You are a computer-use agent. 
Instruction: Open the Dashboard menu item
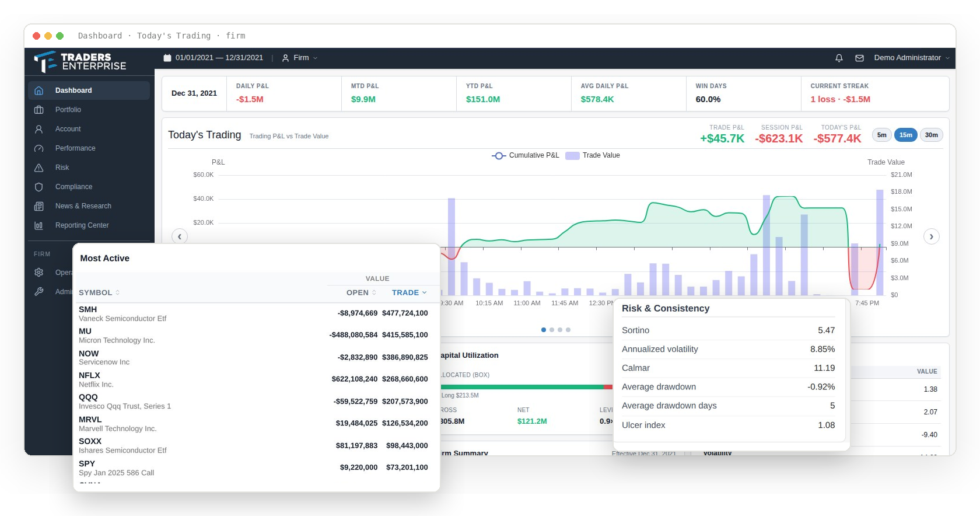coord(89,90)
